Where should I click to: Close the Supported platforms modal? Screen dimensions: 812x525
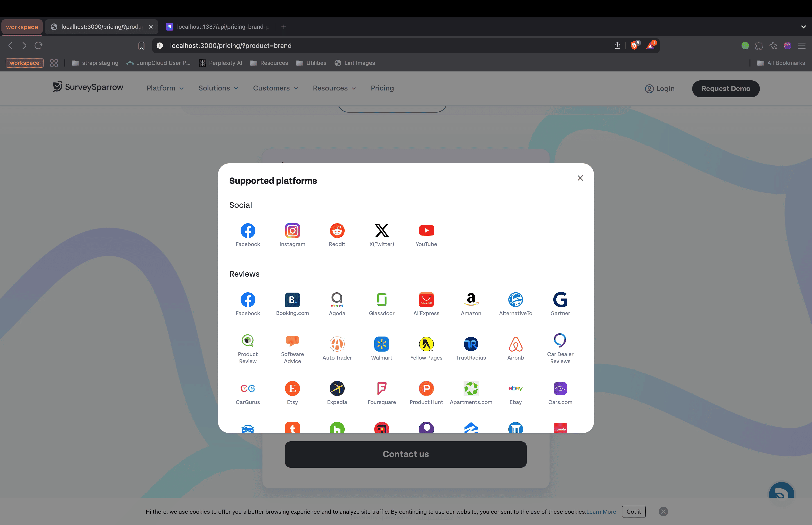pyautogui.click(x=580, y=178)
